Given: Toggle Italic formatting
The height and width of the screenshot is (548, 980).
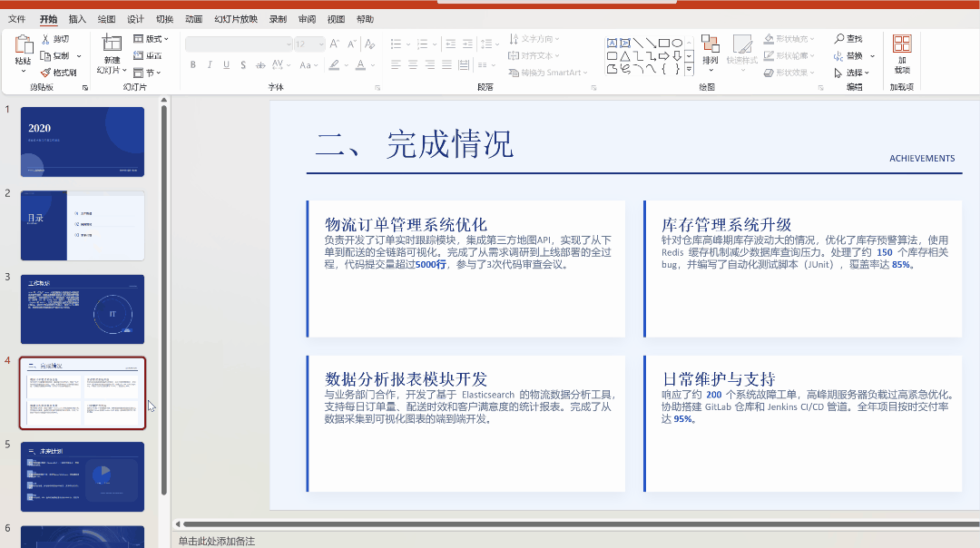Looking at the screenshot, I should coord(210,64).
